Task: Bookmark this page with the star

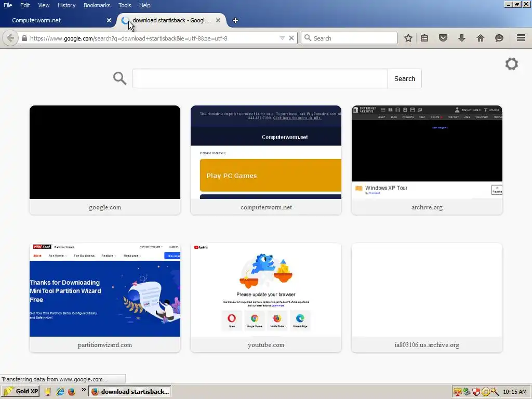Action: [x=408, y=38]
